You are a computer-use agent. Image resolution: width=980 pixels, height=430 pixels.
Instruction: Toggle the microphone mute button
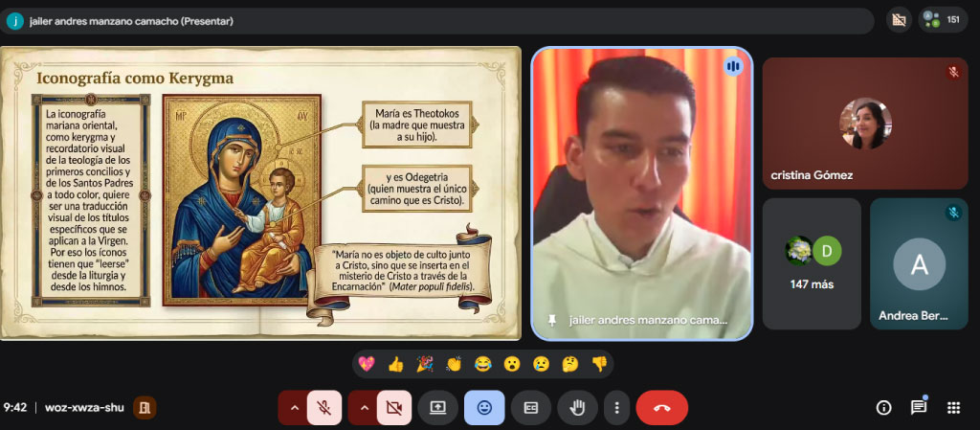pyautogui.click(x=324, y=408)
